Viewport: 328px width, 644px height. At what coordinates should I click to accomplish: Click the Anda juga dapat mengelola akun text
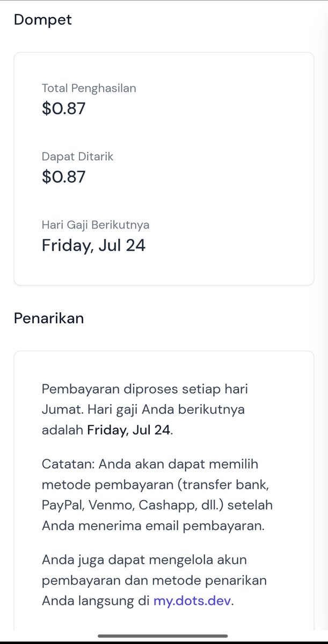[x=144, y=560]
